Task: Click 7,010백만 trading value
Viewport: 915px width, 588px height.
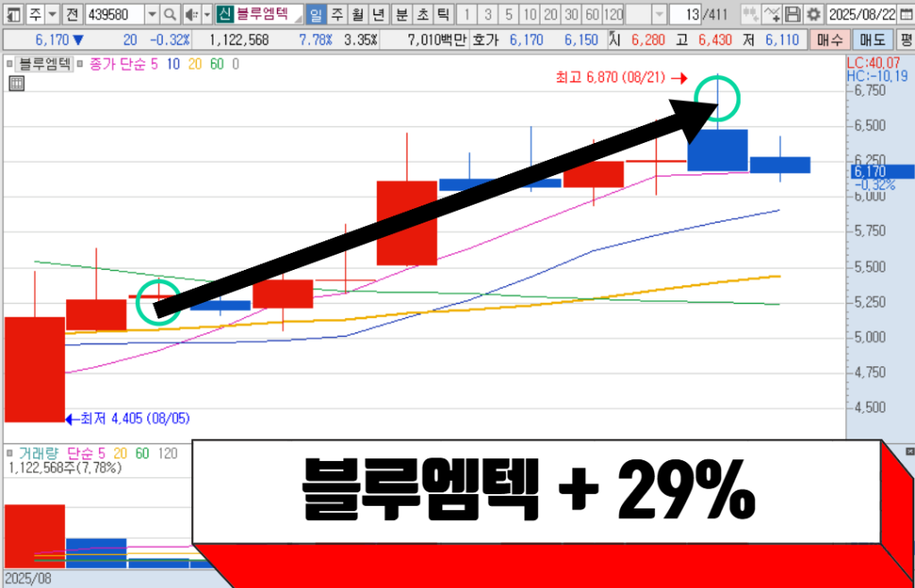Action: click(437, 40)
